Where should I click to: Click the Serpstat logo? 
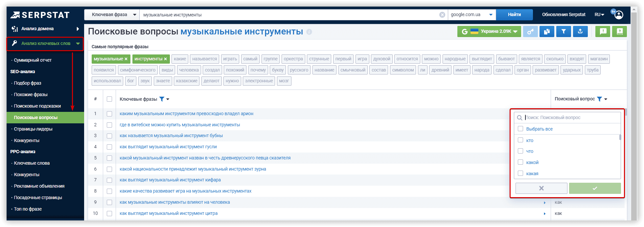(x=40, y=15)
